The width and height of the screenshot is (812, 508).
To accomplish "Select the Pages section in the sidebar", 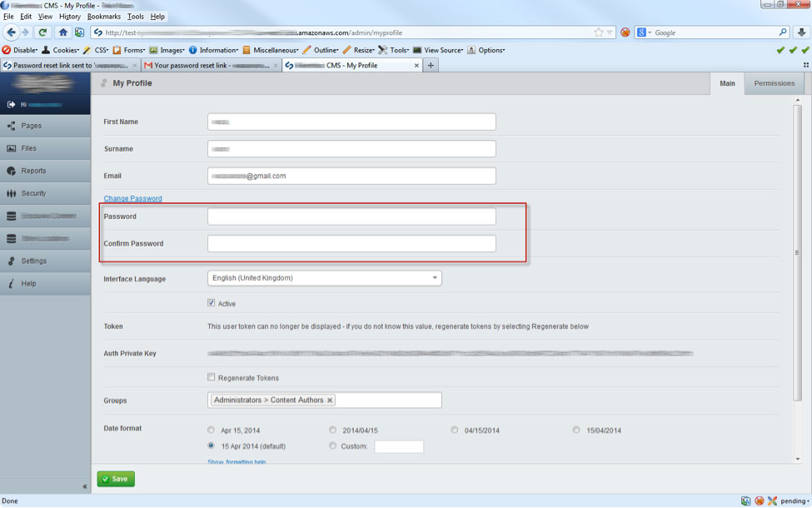I will tap(33, 125).
